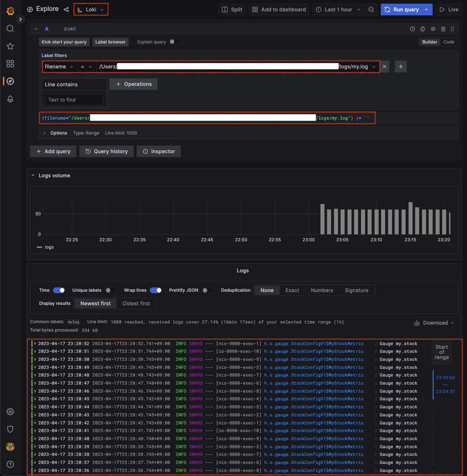Open user profile avatar
The height and width of the screenshot is (476, 467).
pyautogui.click(x=10, y=447)
